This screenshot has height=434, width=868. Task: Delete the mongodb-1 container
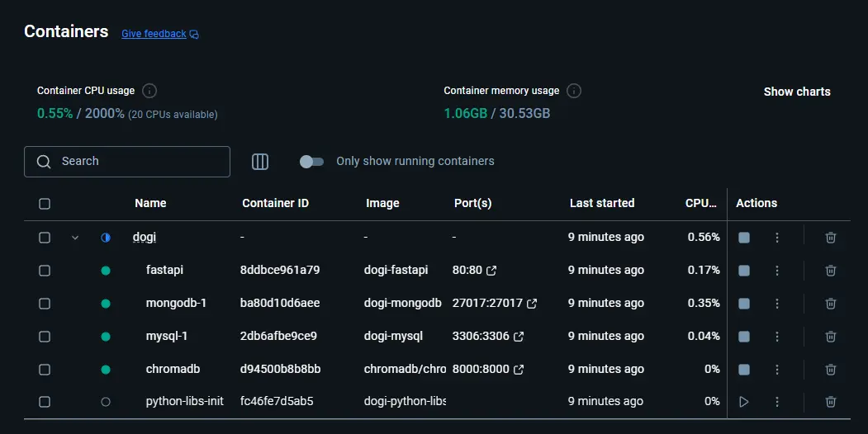point(830,304)
